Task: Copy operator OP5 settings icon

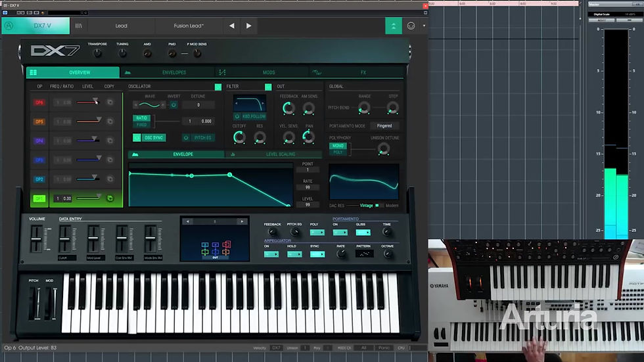Action: (110, 122)
